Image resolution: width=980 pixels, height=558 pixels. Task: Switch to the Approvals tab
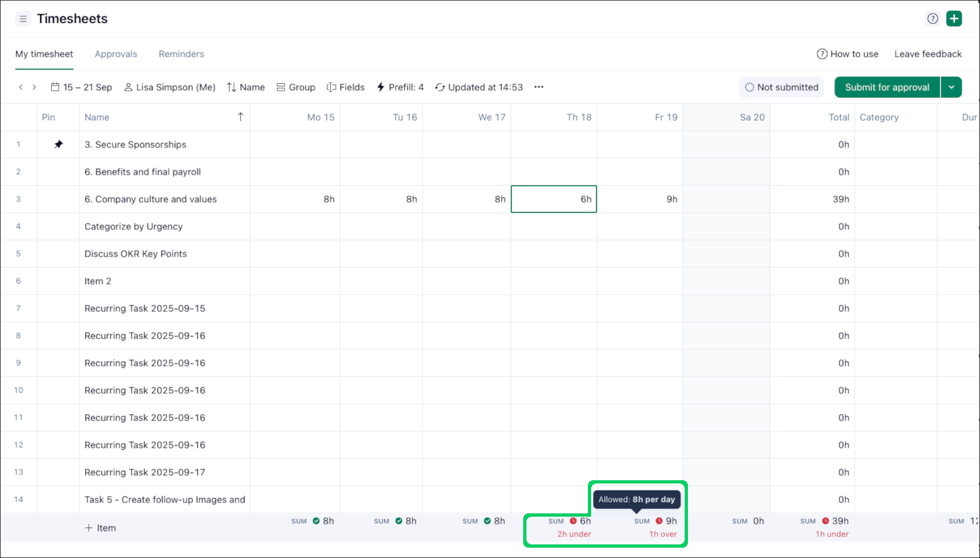[x=116, y=54]
